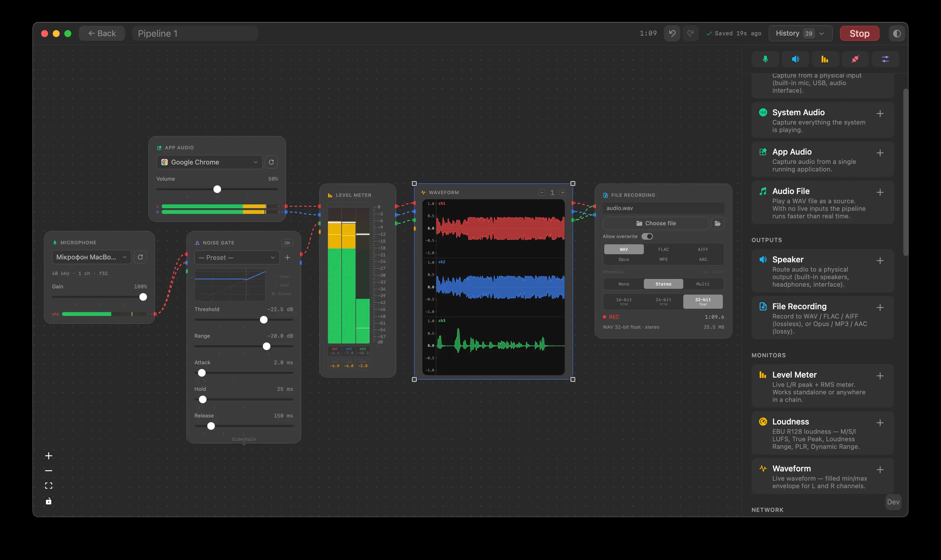Adjust the Noise Gate Threshold slider
The height and width of the screenshot is (560, 941).
[x=244, y=320]
